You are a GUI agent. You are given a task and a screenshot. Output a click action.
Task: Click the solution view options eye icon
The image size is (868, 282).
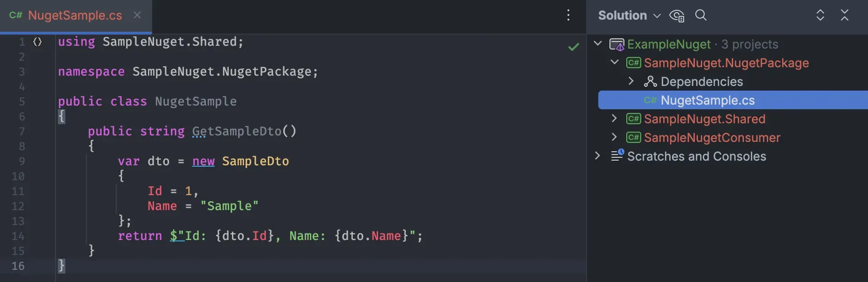click(x=677, y=15)
